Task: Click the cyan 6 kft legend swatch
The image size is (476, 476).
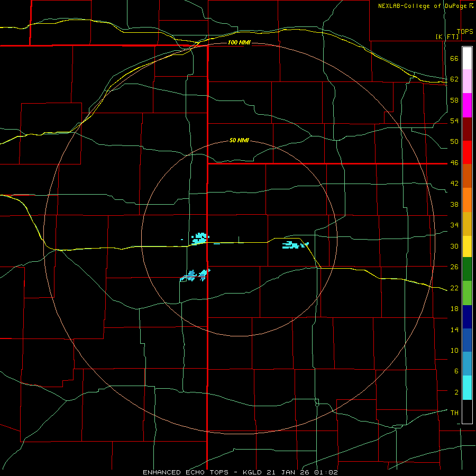Action: coord(467,388)
